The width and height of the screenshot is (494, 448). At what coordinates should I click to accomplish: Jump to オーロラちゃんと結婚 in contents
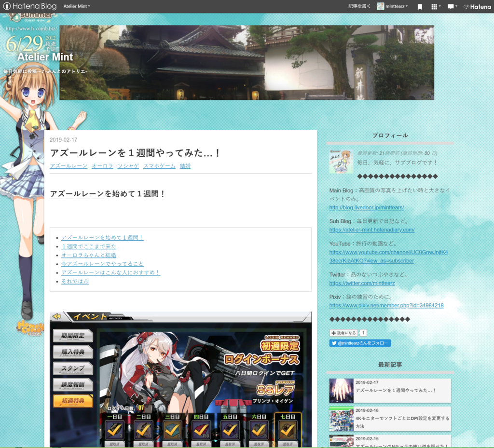[x=89, y=255]
